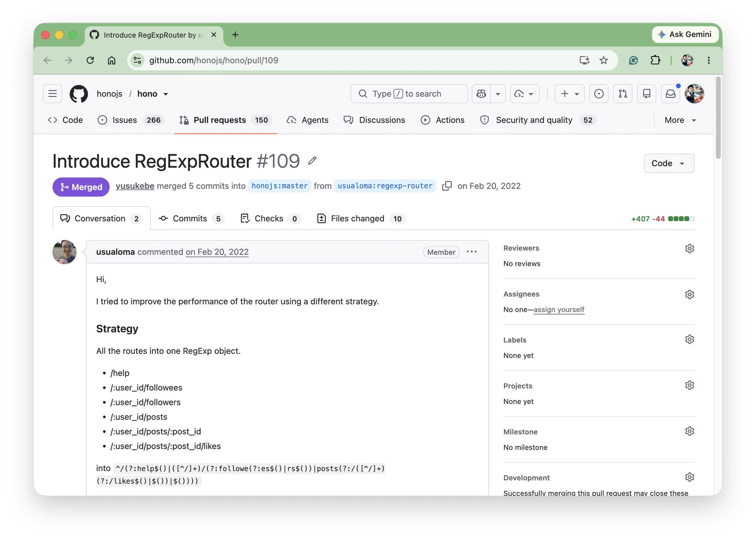
Task: Open the pull requests icon in header
Action: pos(623,94)
